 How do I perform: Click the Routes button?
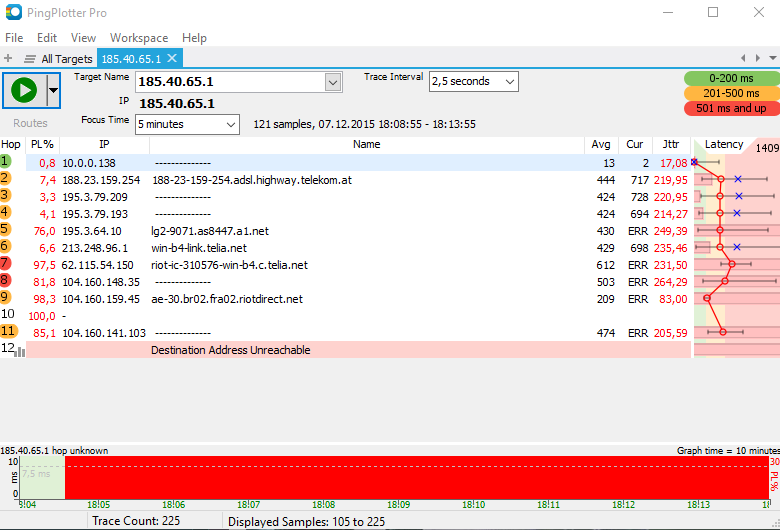(x=30, y=123)
